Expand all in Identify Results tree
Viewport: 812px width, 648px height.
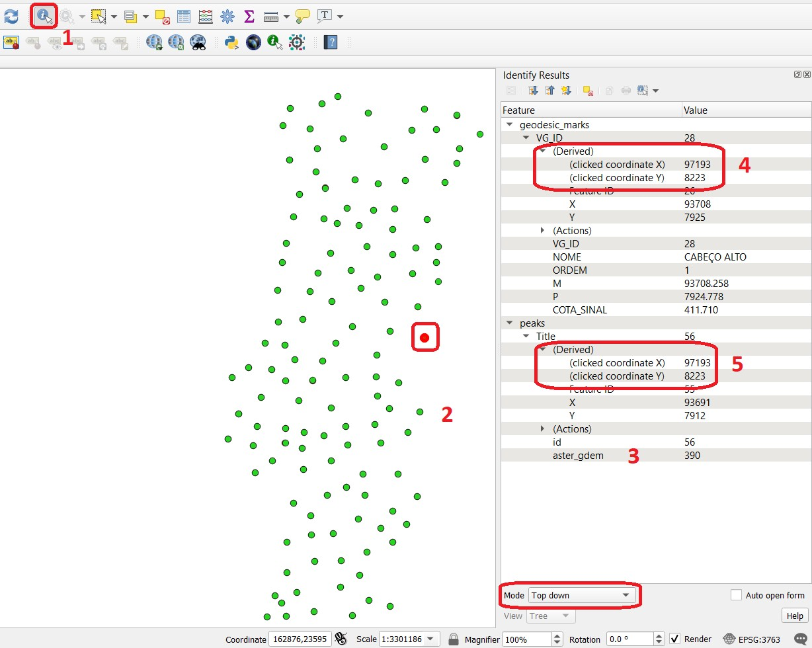click(533, 91)
